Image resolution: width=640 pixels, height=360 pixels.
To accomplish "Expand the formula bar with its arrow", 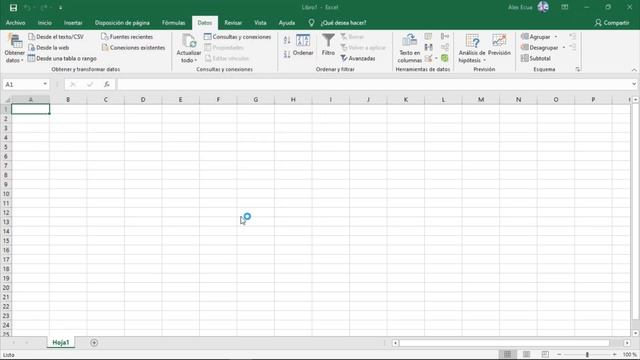I will [634, 84].
